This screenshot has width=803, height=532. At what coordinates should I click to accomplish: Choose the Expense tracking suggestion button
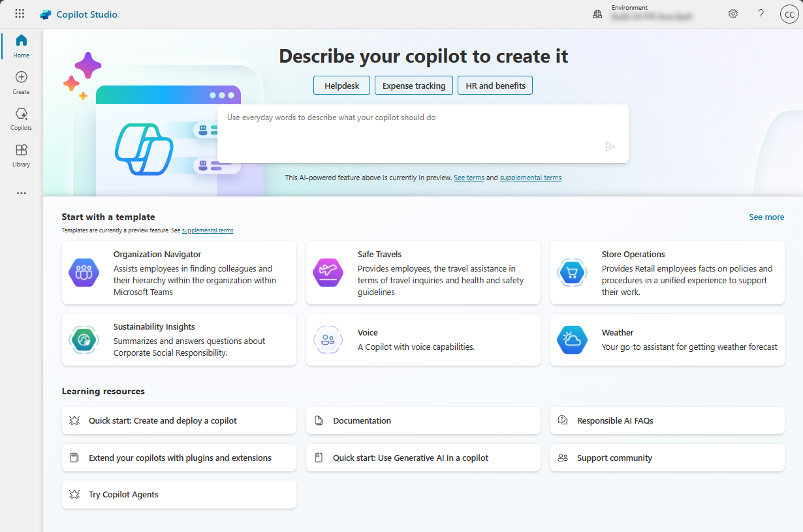[x=414, y=86]
